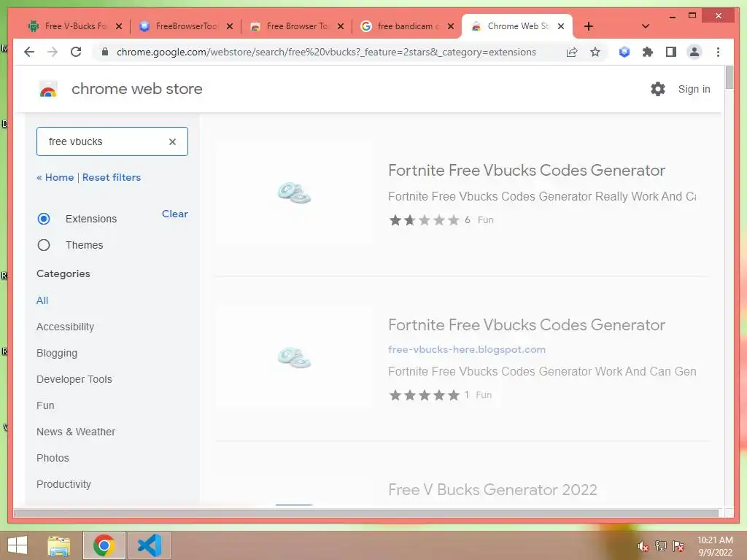This screenshot has width=747, height=560.
Task: Open Visual Studio Code from taskbar
Action: coord(149,545)
